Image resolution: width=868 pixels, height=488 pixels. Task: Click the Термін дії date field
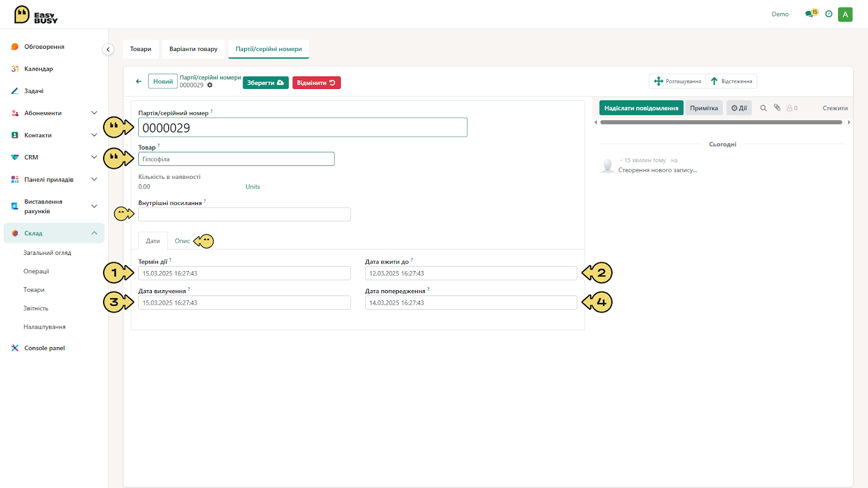(x=245, y=273)
